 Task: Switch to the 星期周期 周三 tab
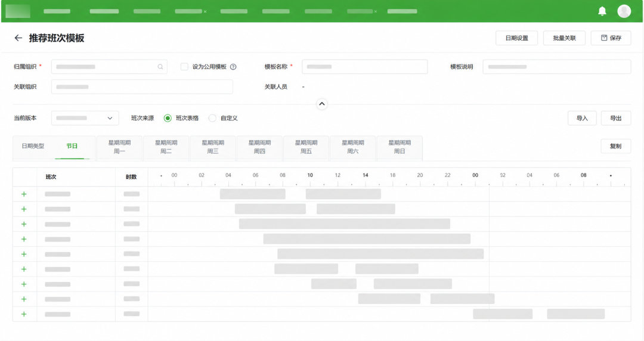[x=213, y=147]
